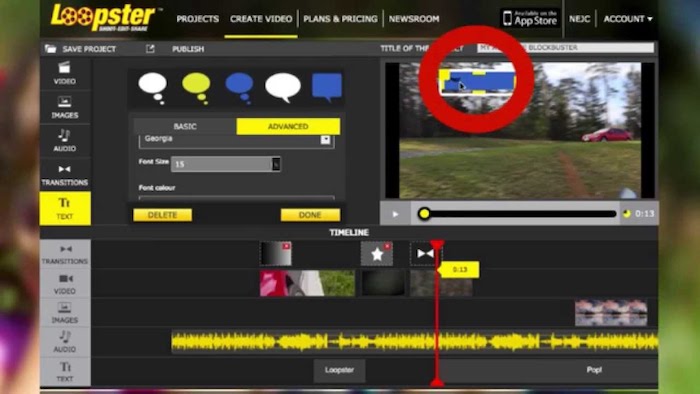
Task: Select the yellow audio waveform clip
Action: point(415,342)
